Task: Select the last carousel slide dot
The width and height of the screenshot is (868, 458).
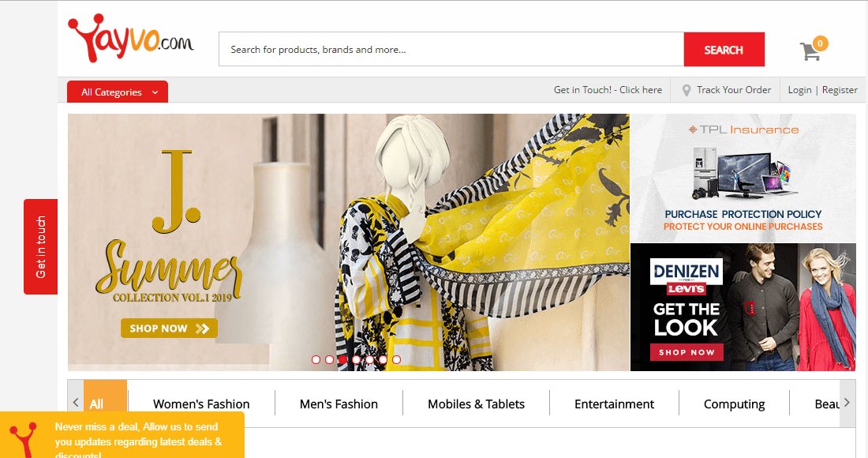Action: (x=396, y=359)
